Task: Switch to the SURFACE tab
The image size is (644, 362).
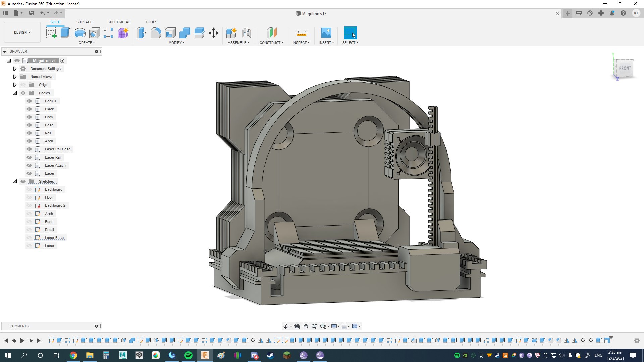Action: pyautogui.click(x=84, y=22)
